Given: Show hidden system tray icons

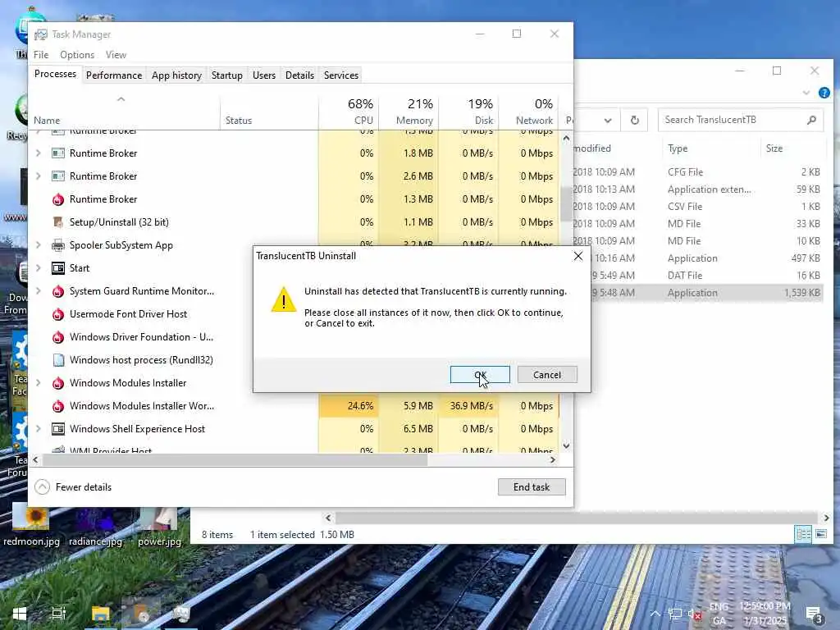Looking at the screenshot, I should (655, 614).
